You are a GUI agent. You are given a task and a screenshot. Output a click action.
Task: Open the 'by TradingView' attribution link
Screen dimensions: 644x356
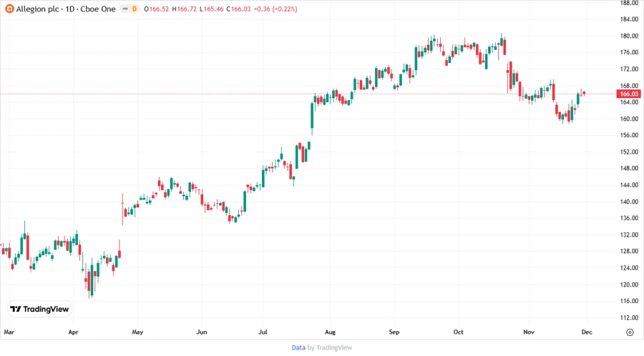point(330,348)
